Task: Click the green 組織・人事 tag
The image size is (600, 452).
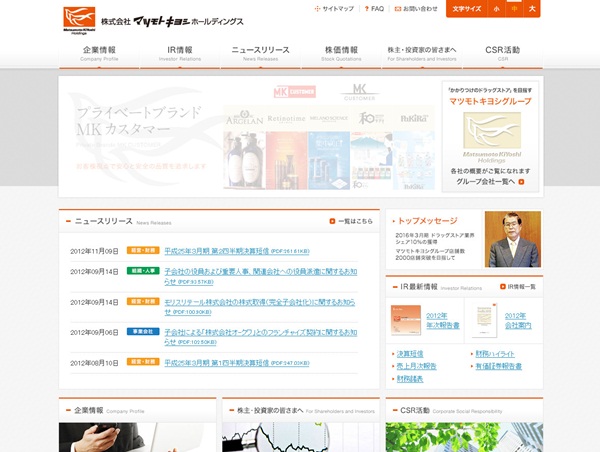Action: [x=143, y=271]
